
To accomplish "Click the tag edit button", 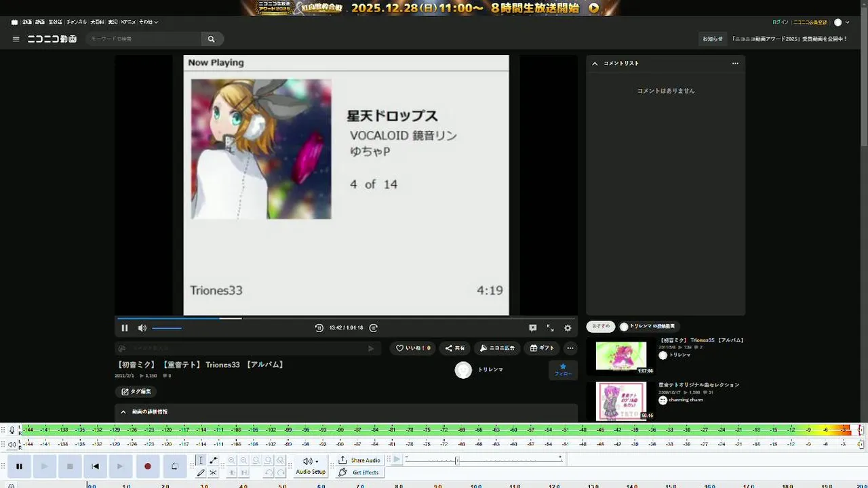I will (x=136, y=392).
